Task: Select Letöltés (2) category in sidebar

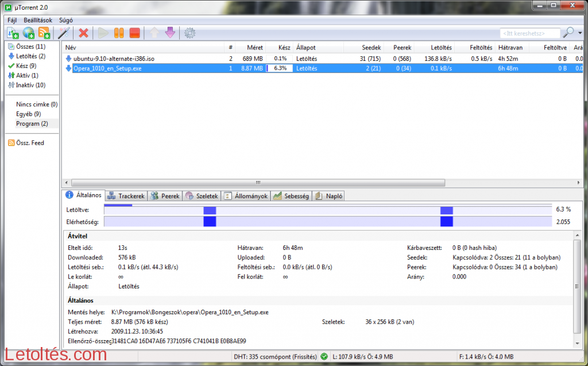Action: (26, 56)
